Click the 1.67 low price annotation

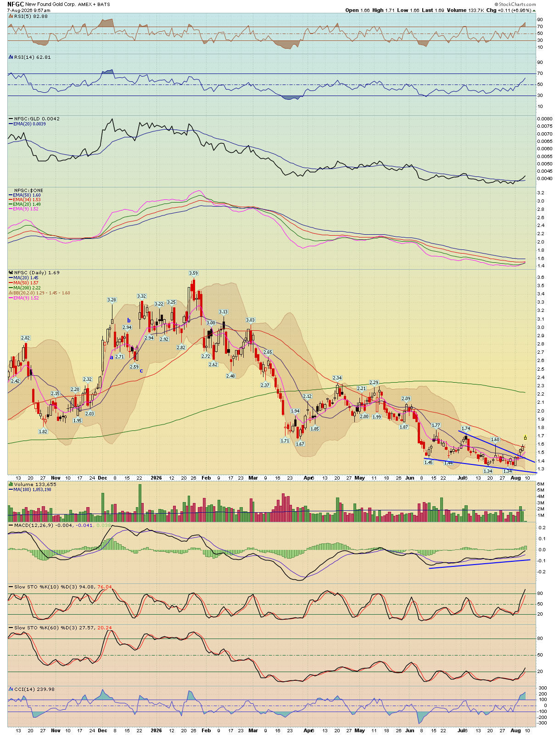coord(300,444)
